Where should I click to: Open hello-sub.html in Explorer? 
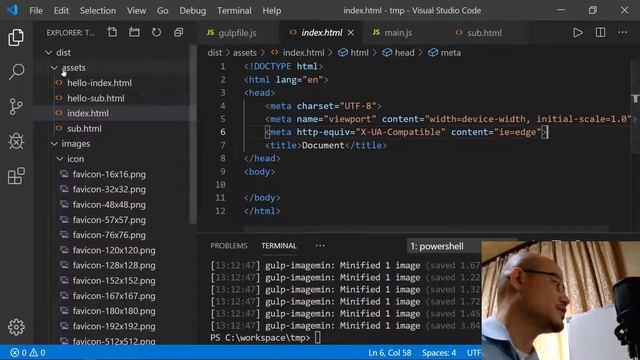pyautogui.click(x=96, y=98)
